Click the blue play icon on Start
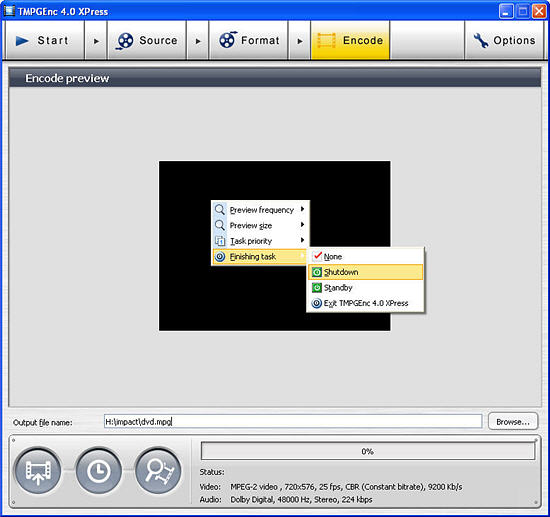The height and width of the screenshot is (517, 550). click(22, 41)
